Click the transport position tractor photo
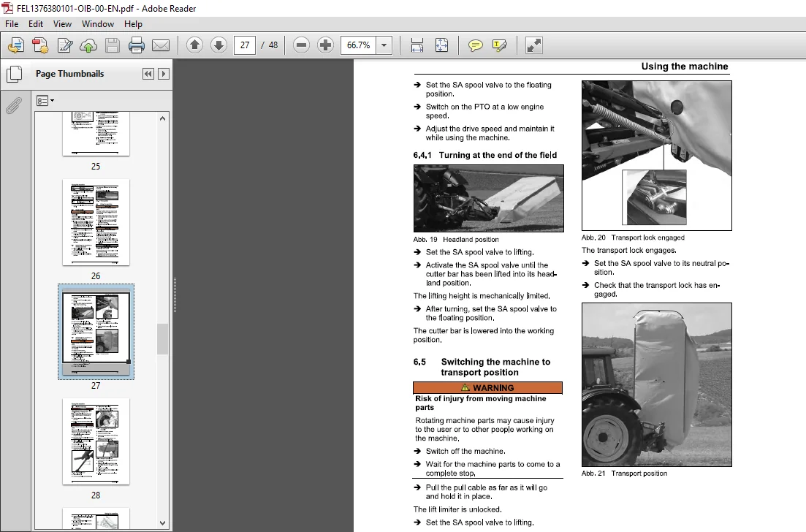Viewport: 806px width, 532px height. tap(656, 384)
